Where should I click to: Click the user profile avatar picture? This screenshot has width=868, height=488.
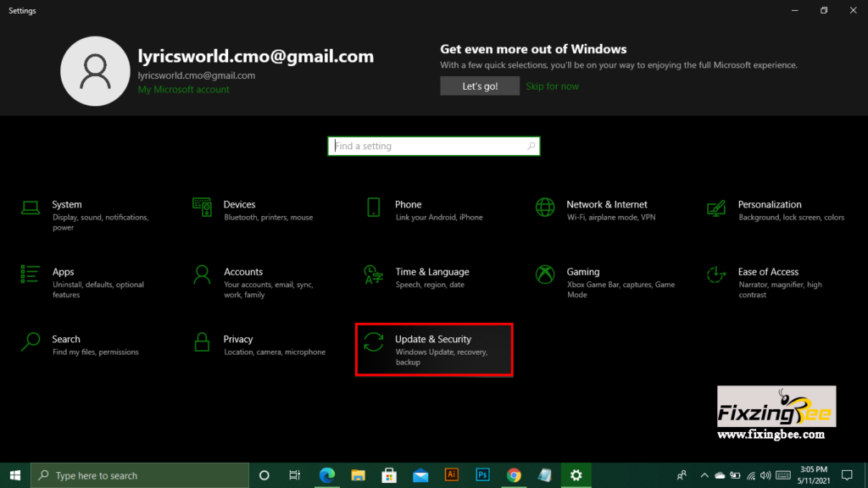point(95,71)
